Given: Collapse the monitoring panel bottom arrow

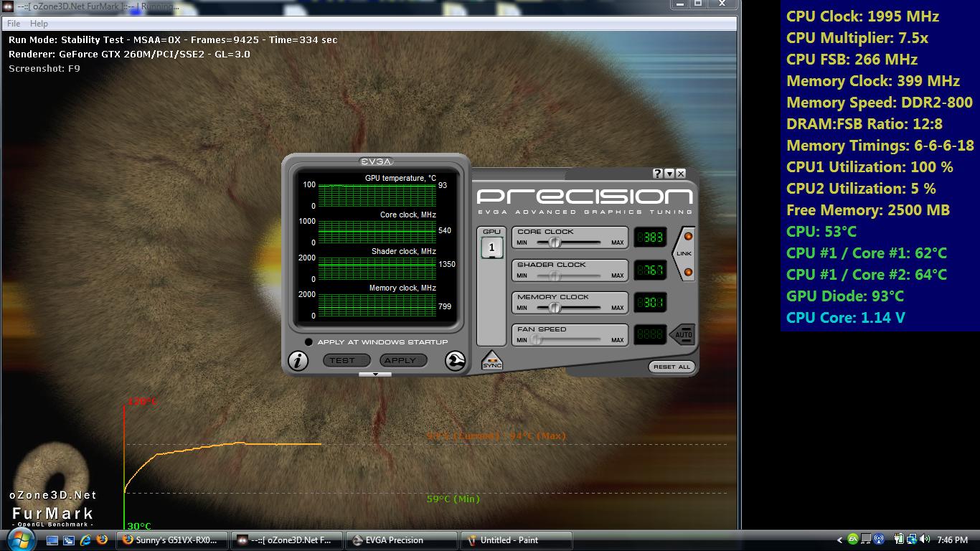Looking at the screenshot, I should [x=375, y=375].
